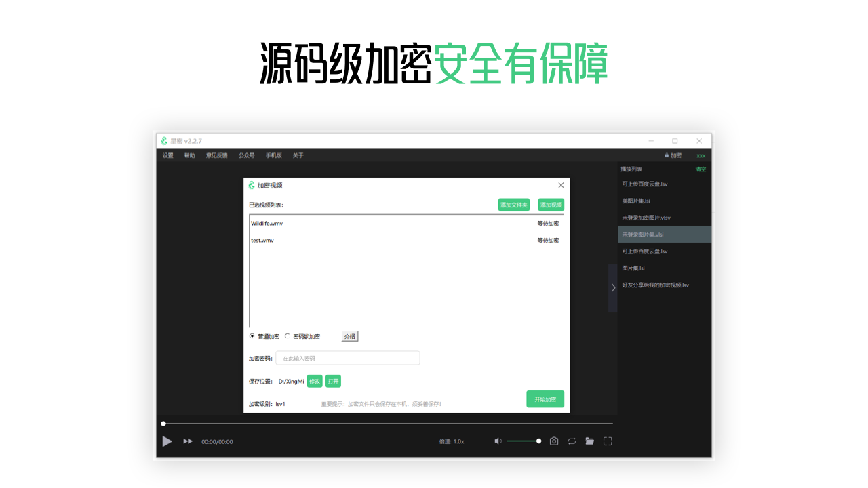This screenshot has width=868, height=488.
Task: Collapse the playlist with the chevron arrow
Action: [x=613, y=287]
